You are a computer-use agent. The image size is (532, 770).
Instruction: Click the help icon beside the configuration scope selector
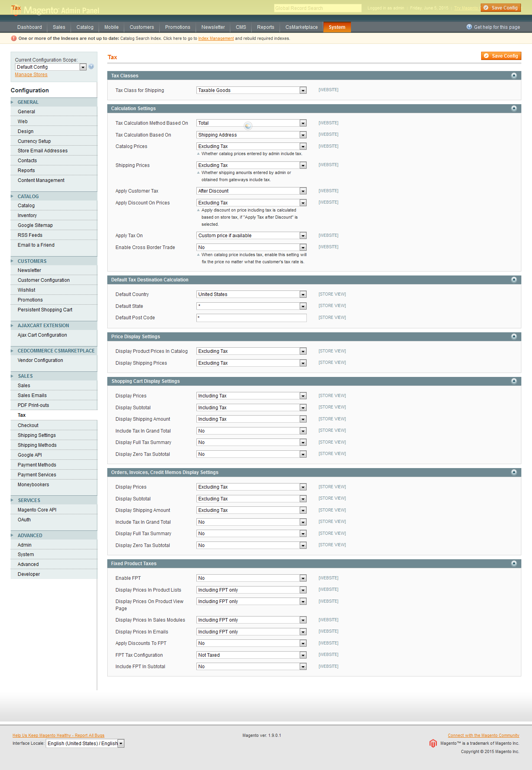91,67
